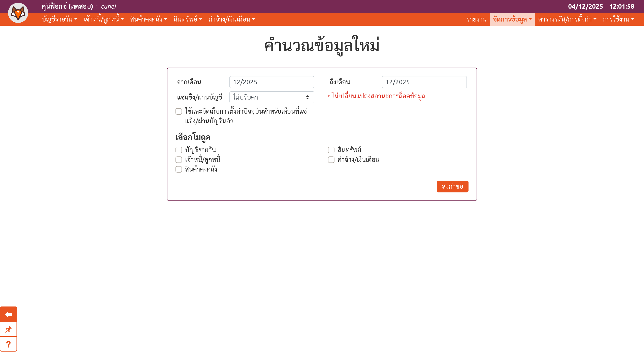Open the จัดการข้อมูล menu
Screen dimensions: 644x362
point(512,19)
